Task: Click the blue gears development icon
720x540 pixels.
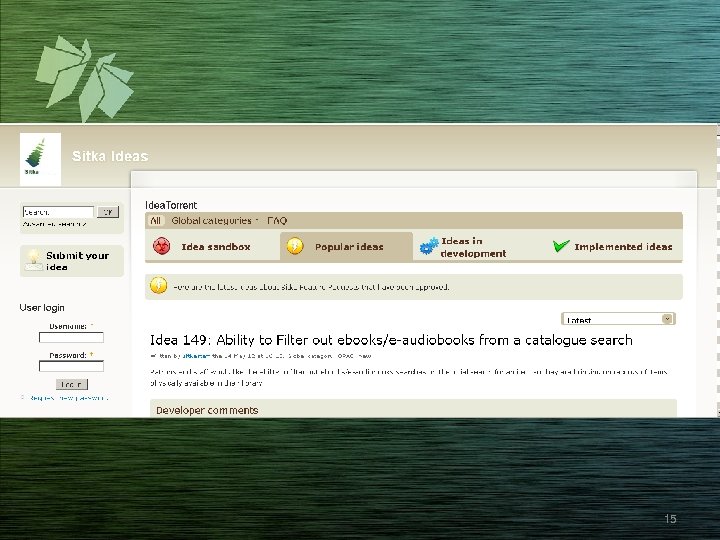Action: pos(429,246)
